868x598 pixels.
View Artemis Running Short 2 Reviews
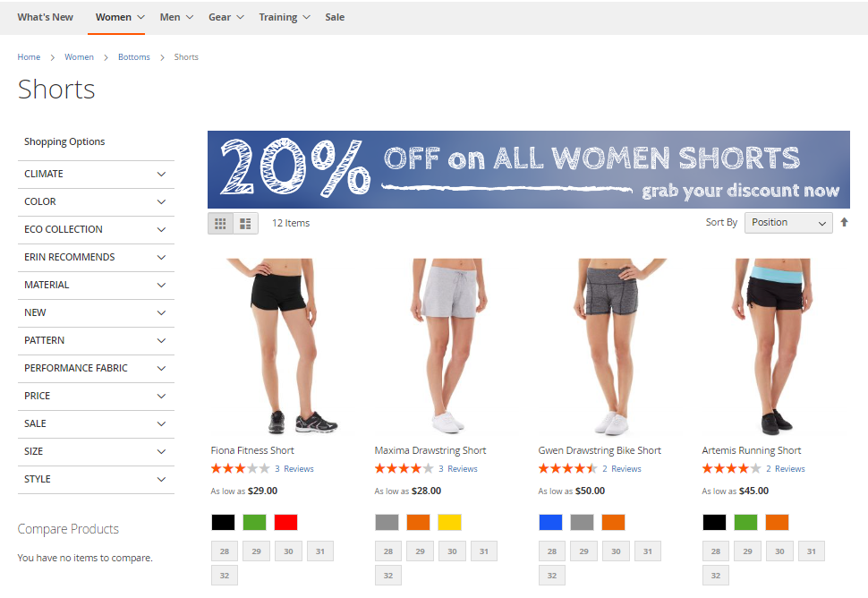coord(786,468)
